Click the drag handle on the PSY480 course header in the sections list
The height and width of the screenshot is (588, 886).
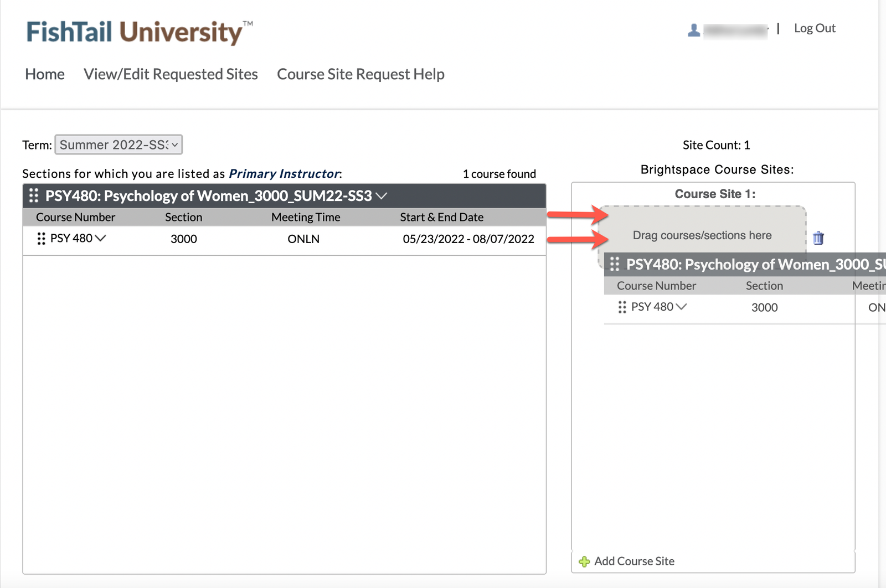point(34,195)
